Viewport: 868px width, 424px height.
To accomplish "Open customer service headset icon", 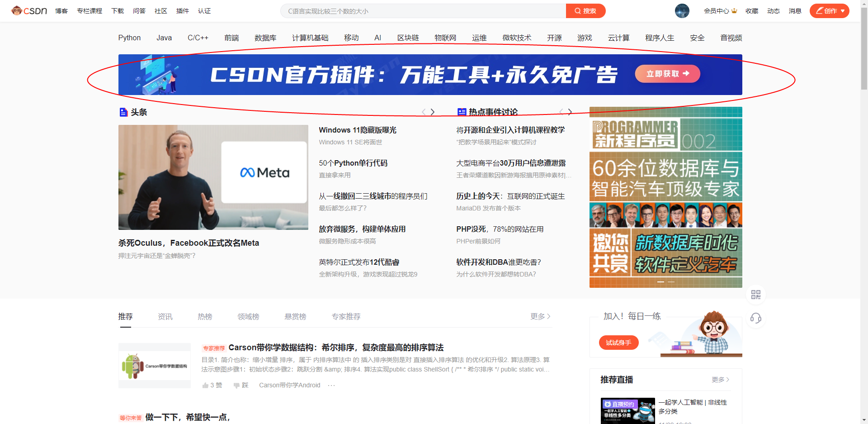I will tap(755, 318).
